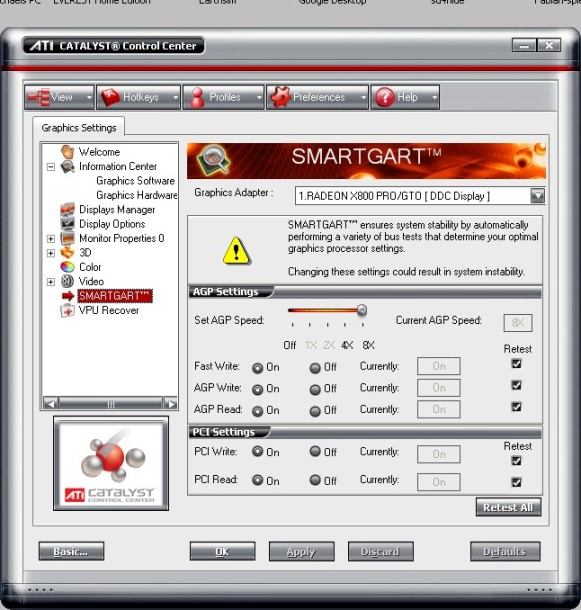Open the Profiles dropdown arrow
The height and width of the screenshot is (610, 581).
point(259,97)
